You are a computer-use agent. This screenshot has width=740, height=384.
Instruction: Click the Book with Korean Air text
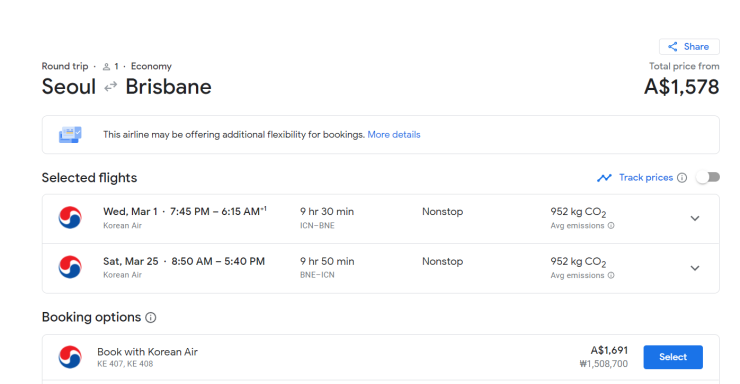point(147,352)
